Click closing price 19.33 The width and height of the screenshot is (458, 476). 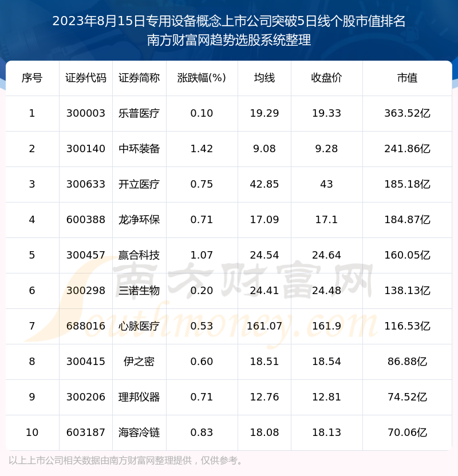326,113
